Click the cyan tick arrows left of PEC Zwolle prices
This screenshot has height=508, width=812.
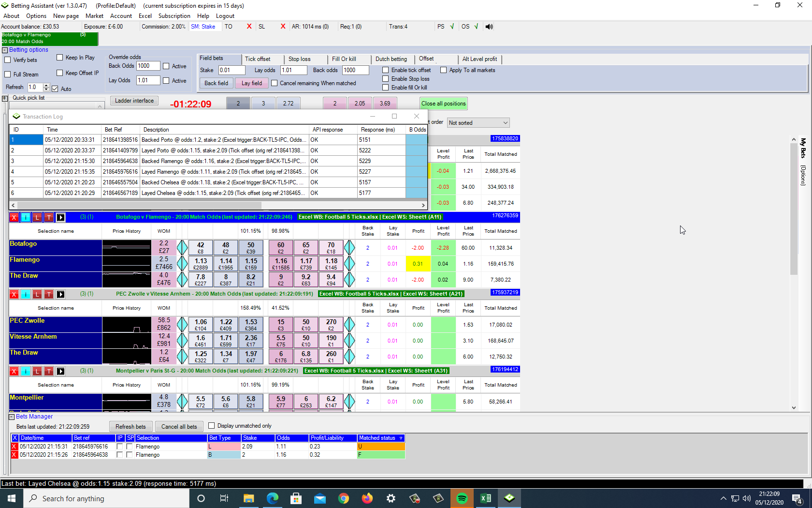[182, 325]
